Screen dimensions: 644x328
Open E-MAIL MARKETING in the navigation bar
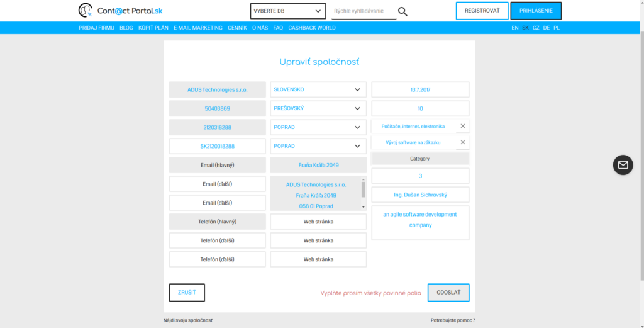click(x=198, y=28)
